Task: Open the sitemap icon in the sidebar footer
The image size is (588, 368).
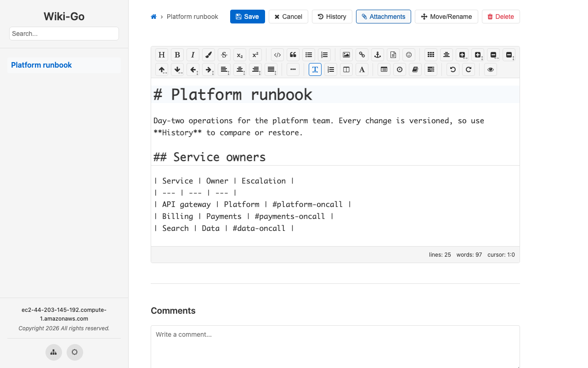Action: click(x=54, y=352)
